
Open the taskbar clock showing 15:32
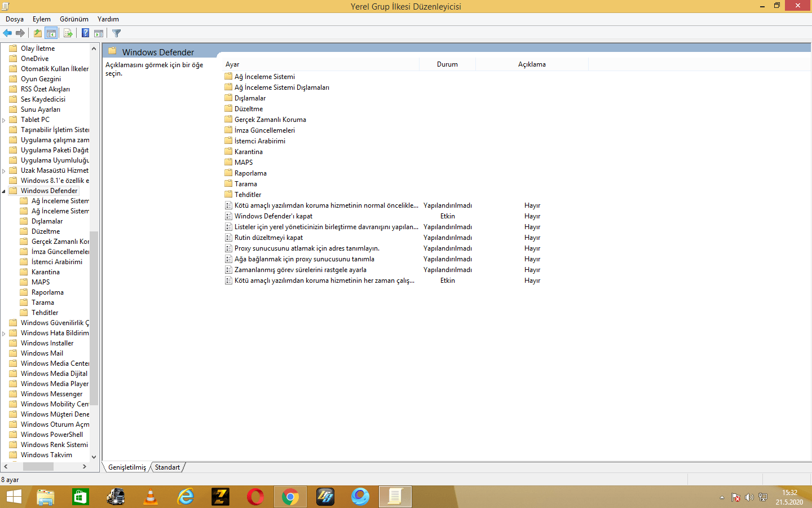click(x=789, y=497)
